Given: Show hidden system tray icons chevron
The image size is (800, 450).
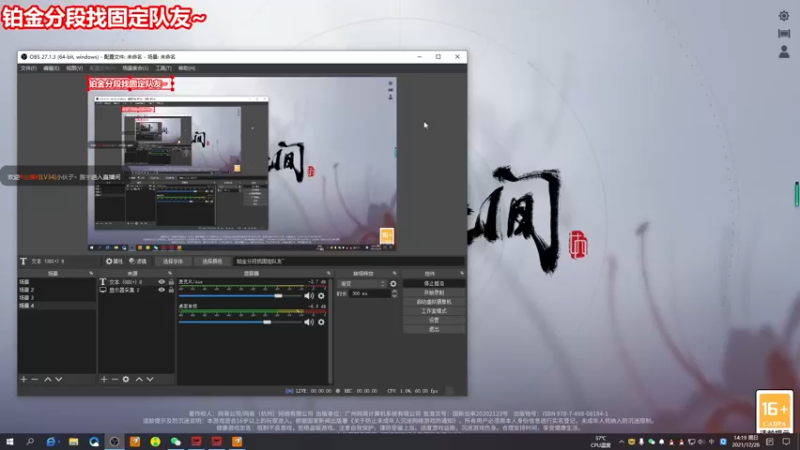Looking at the screenshot, I should (x=621, y=442).
